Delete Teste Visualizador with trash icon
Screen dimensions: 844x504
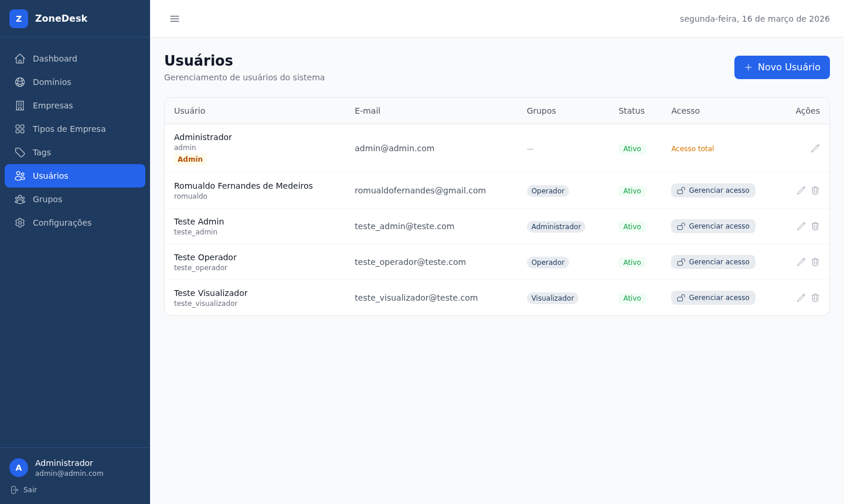815,298
